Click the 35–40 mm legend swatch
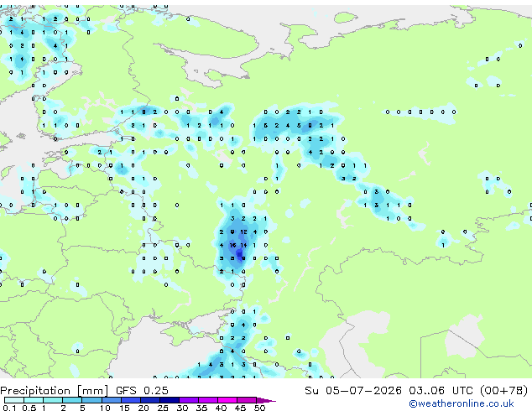 pyautogui.click(x=207, y=400)
